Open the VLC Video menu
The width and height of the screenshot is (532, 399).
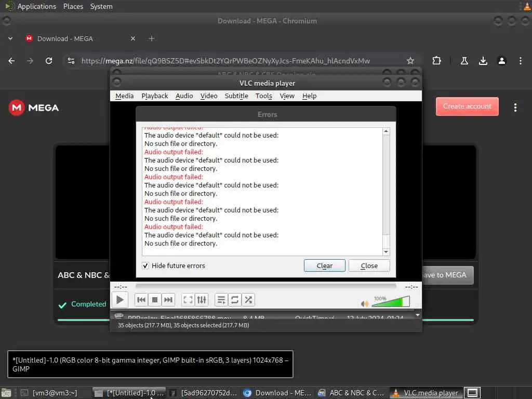(209, 96)
